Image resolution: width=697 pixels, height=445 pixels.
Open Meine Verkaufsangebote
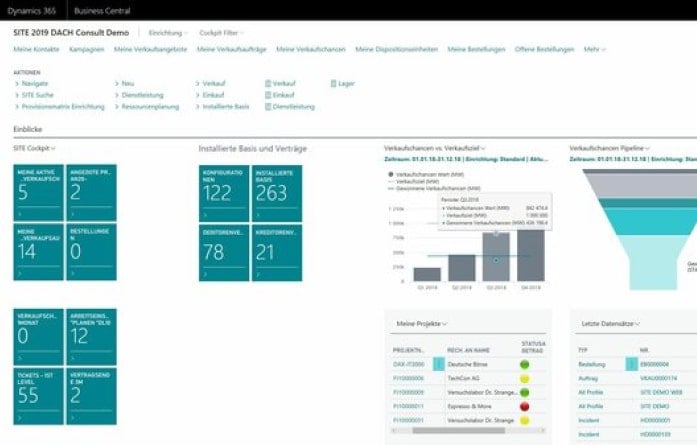[x=150, y=49]
